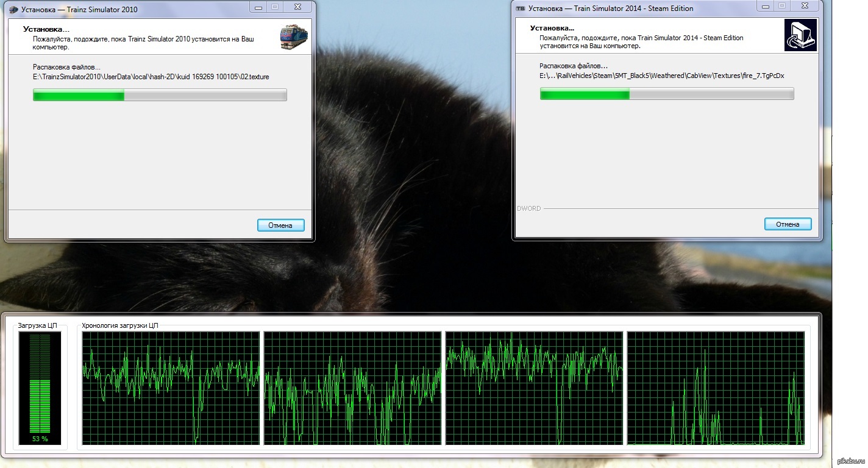Click the 'Установка...' heading in Trainz Simulator 2010 installer
The width and height of the screenshot is (868, 468).
coord(46,29)
